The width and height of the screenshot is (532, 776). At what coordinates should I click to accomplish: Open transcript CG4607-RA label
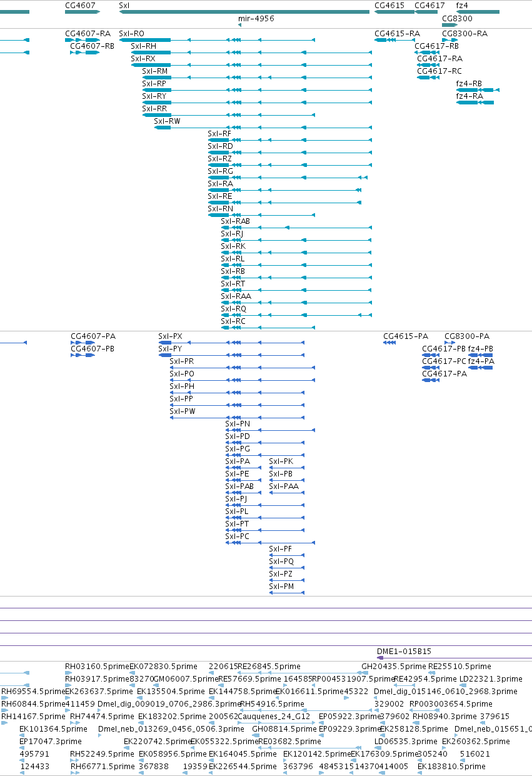pos(88,33)
